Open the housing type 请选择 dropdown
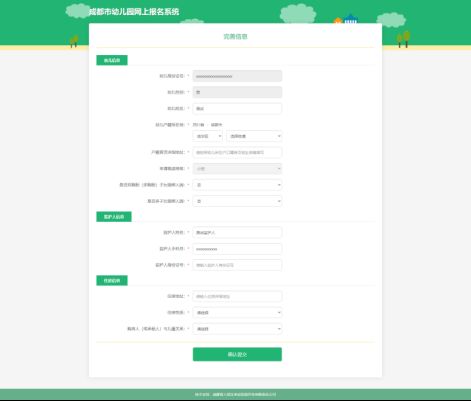Image resolution: width=471 pixels, height=401 pixels. tap(237, 313)
